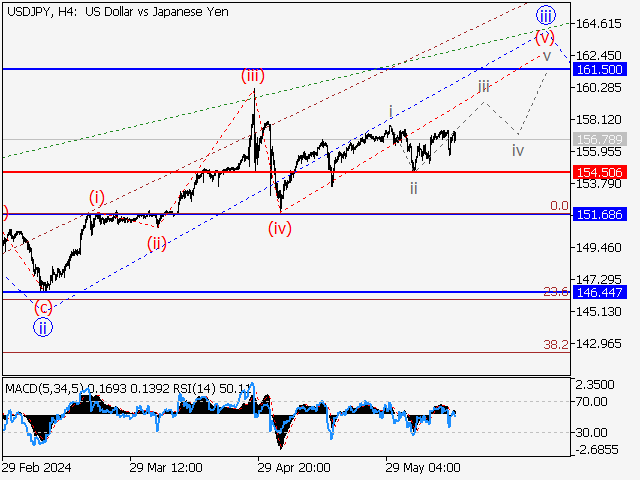Viewport: 640px width, 480px height.
Task: Click the gray iii forecast wave label
Action: 484,87
